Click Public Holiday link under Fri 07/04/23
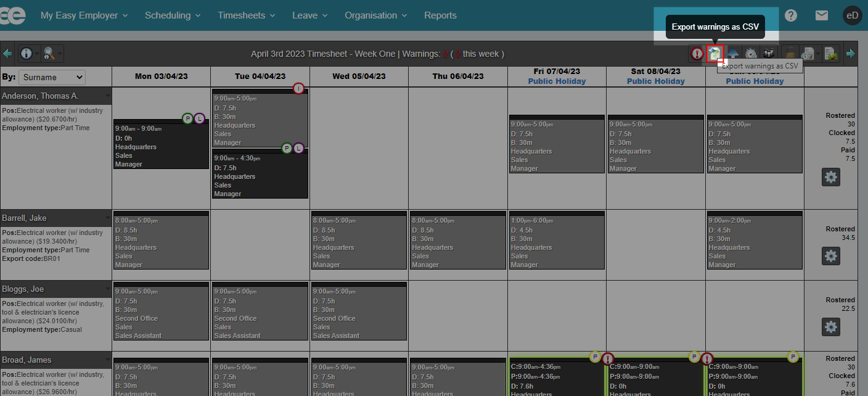 click(557, 81)
